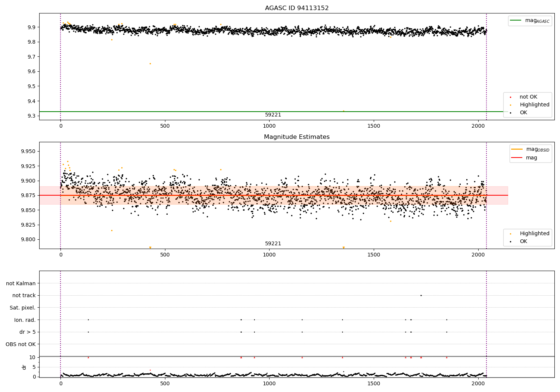Viewport: 560px width, 392px height.
Task: Click the 500 x-tick under the bottom plot
Action: point(165,383)
